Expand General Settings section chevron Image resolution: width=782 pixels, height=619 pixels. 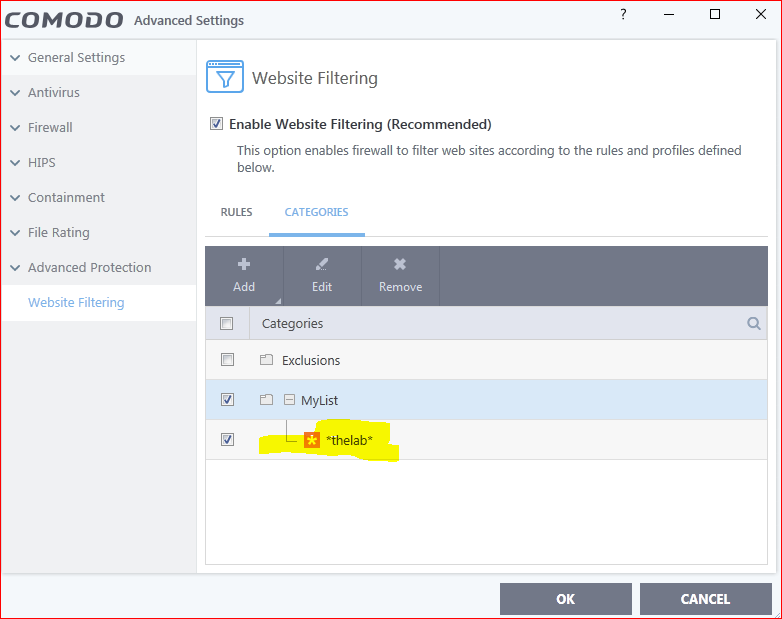click(x=15, y=58)
